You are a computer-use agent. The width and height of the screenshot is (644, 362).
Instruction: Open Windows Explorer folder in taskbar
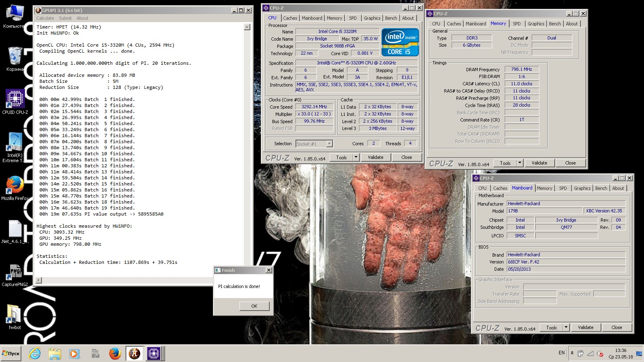point(55,354)
